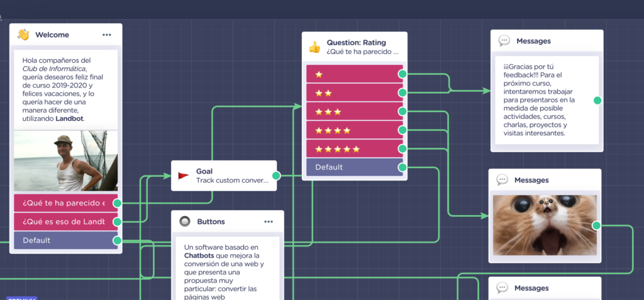Click the green output connector on Goal block
This screenshot has height=300, width=644.
[276, 175]
